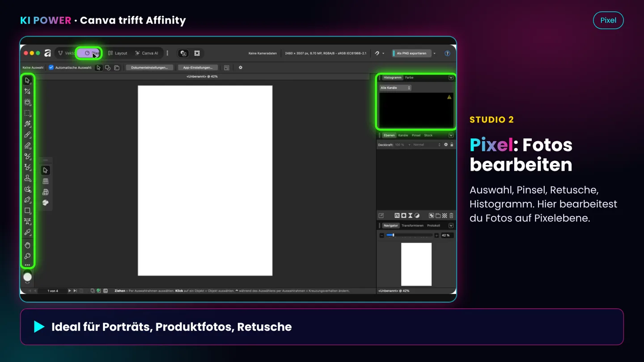Click the Affinity logo icon
Viewport: 644px width, 362px height.
coord(47,53)
